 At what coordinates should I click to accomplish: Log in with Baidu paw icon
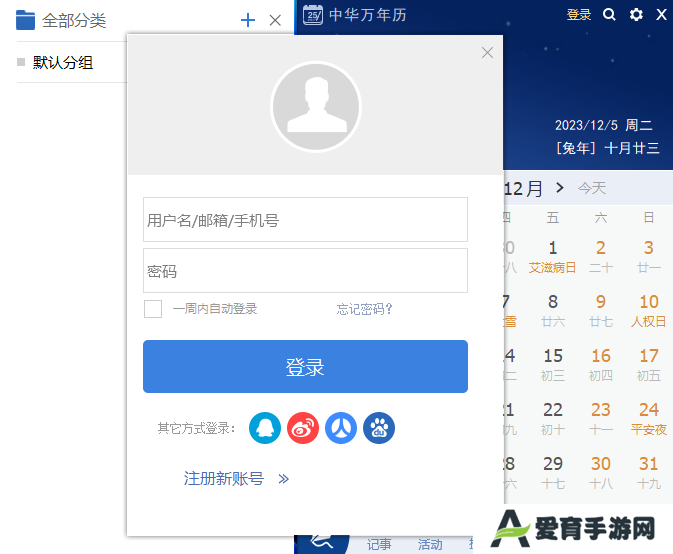tap(379, 428)
